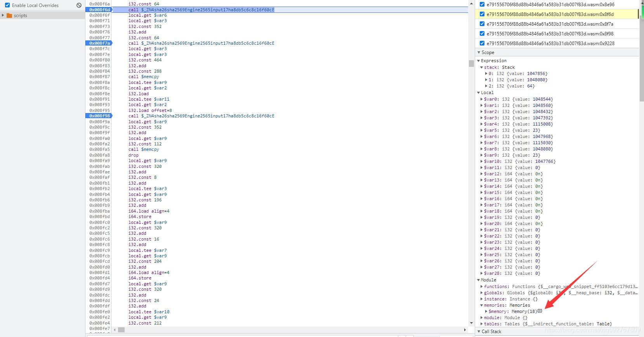Viewport: 644px width, 337px height.
Task: Toggle breakpoint at line 0x008f98
Action: pos(99,116)
